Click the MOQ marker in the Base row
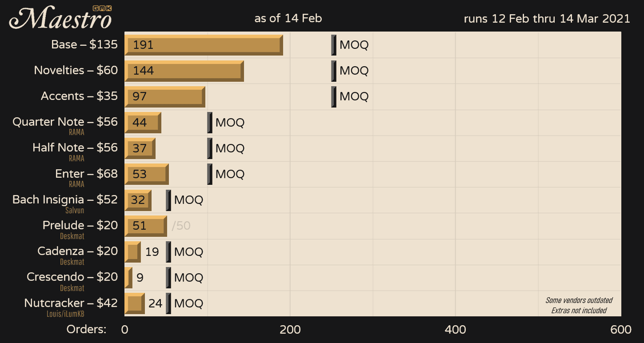Viewport: 644px width, 343px height. point(334,45)
